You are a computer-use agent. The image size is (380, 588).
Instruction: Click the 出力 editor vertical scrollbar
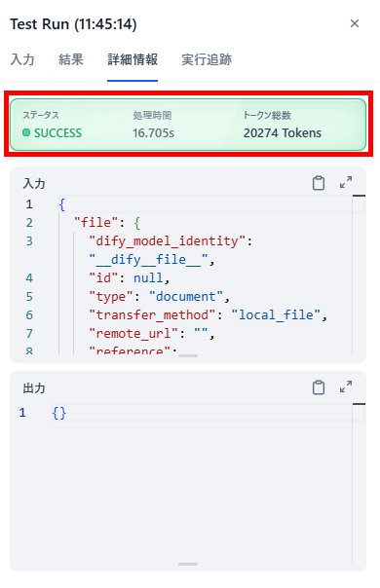(359, 483)
